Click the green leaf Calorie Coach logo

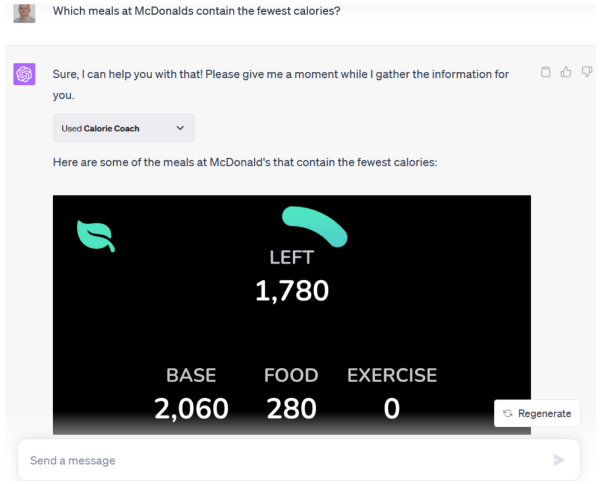(96, 236)
